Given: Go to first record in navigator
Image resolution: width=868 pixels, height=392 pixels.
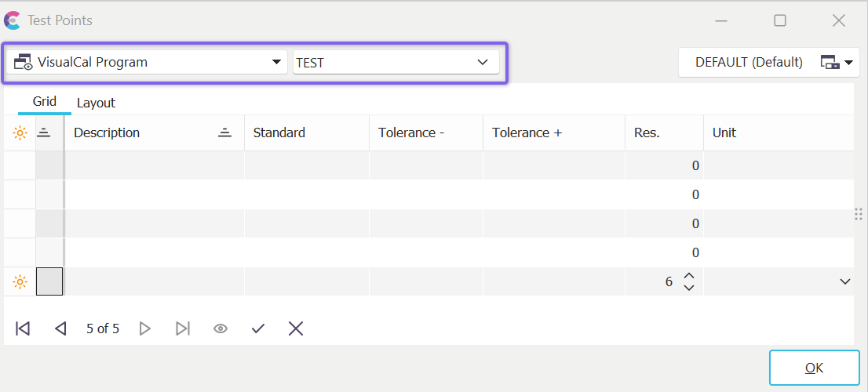Looking at the screenshot, I should [23, 328].
